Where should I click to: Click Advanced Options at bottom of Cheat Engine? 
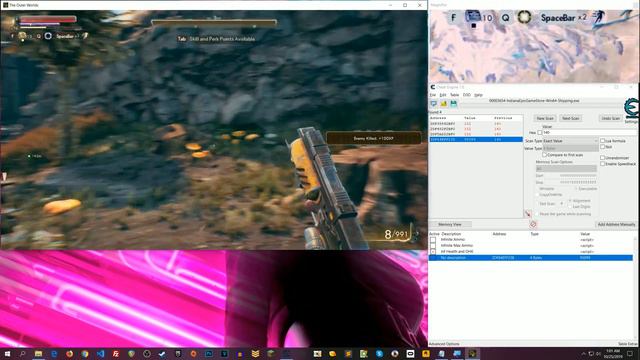[444, 344]
